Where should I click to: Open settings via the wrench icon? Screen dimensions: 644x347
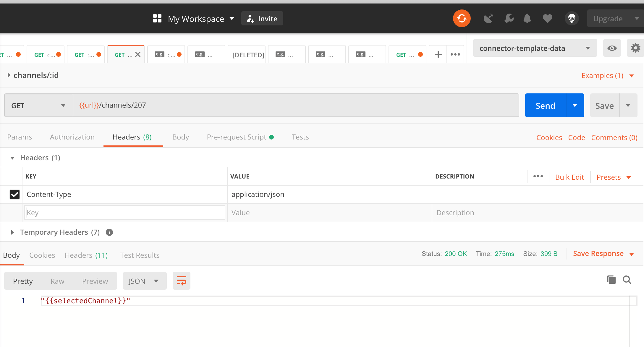(x=509, y=19)
